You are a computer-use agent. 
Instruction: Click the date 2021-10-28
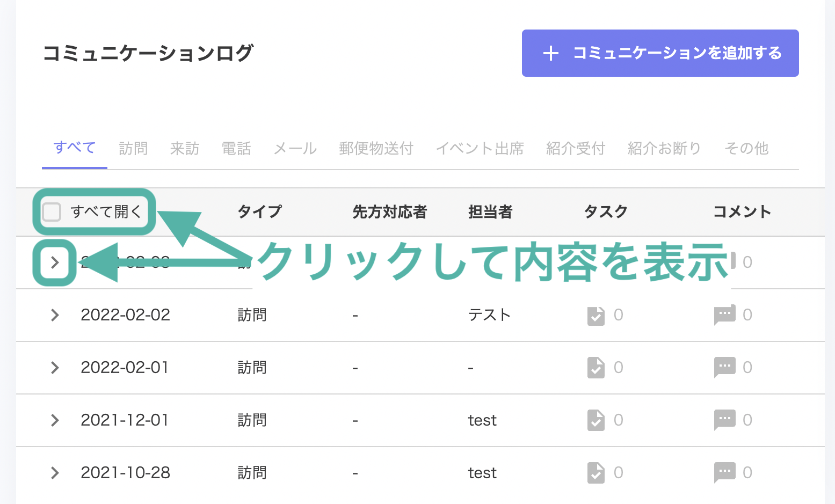[x=125, y=473]
